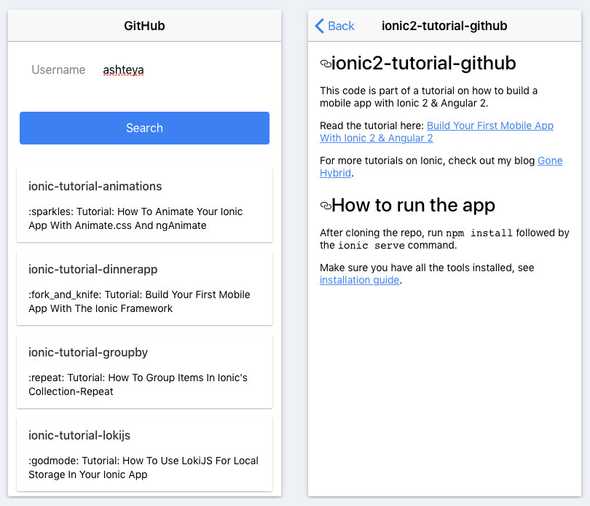
Task: Follow the With Ionic 2 & Angular 2 link text
Action: (x=376, y=138)
